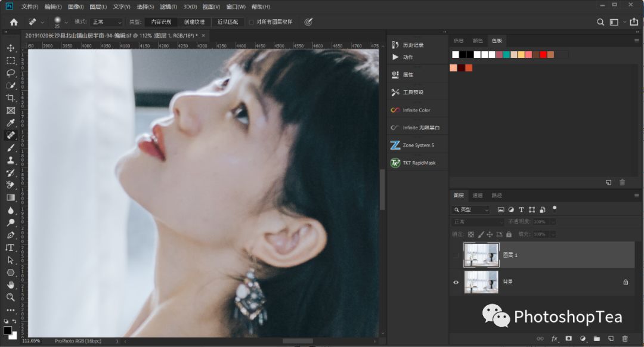Switch to the 路径 tab
Screen dimensions: 644x347
[497, 196]
